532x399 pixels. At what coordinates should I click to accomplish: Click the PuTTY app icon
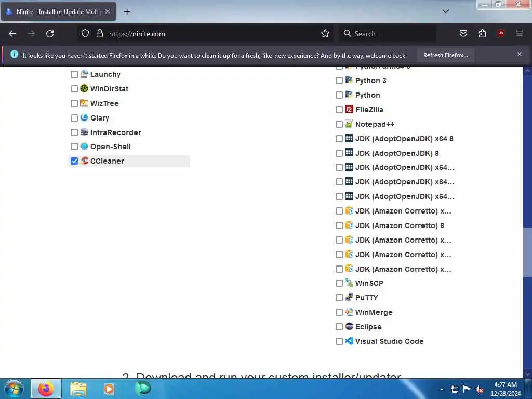pyautogui.click(x=349, y=297)
